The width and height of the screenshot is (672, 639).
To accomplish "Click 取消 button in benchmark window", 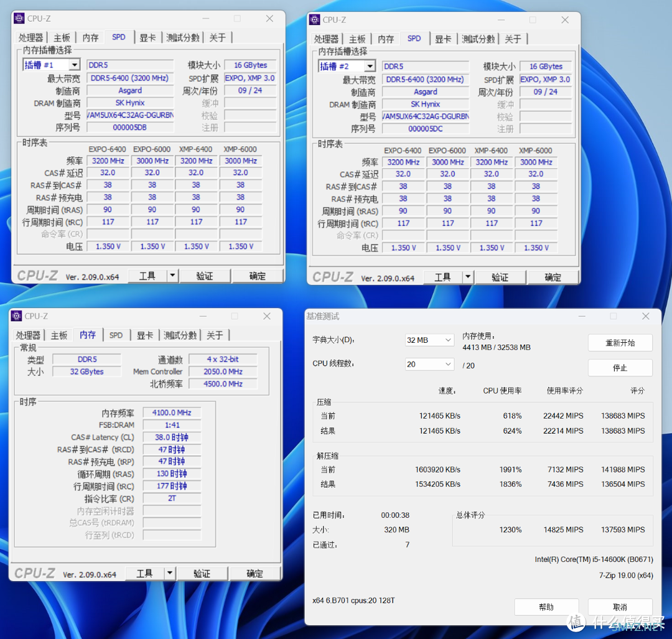I will pos(620,607).
